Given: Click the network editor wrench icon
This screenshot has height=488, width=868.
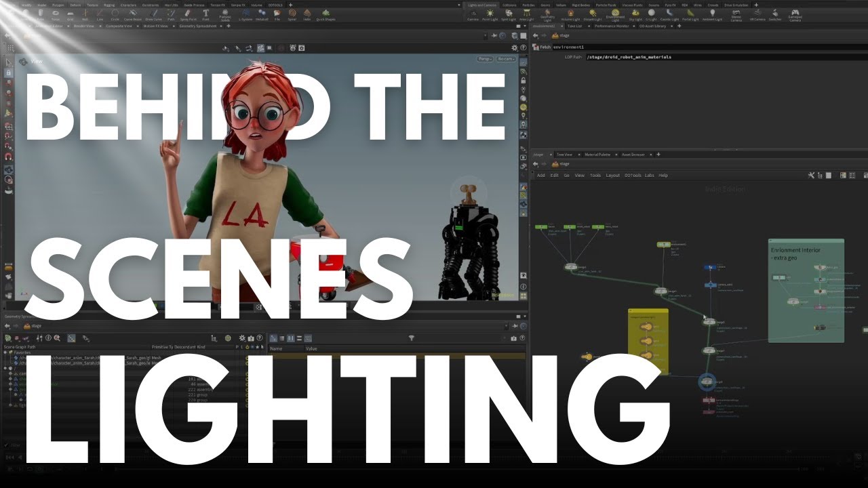Looking at the screenshot, I should point(811,176).
